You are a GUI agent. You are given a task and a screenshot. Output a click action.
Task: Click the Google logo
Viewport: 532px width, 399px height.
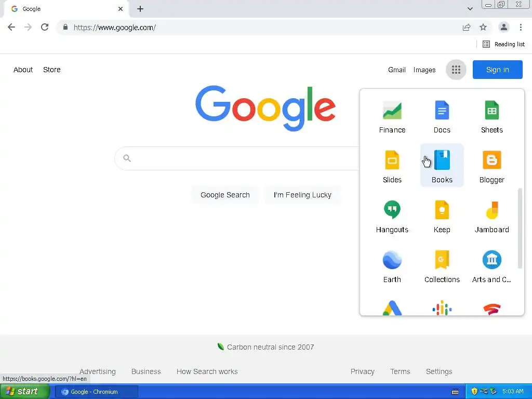[265, 108]
